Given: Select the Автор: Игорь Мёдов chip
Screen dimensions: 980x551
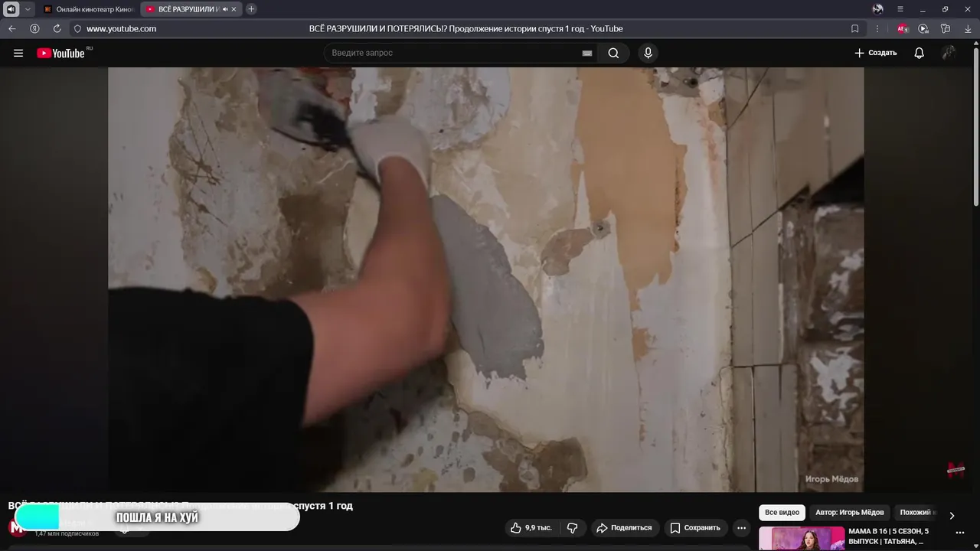Looking at the screenshot, I should click(x=850, y=513).
